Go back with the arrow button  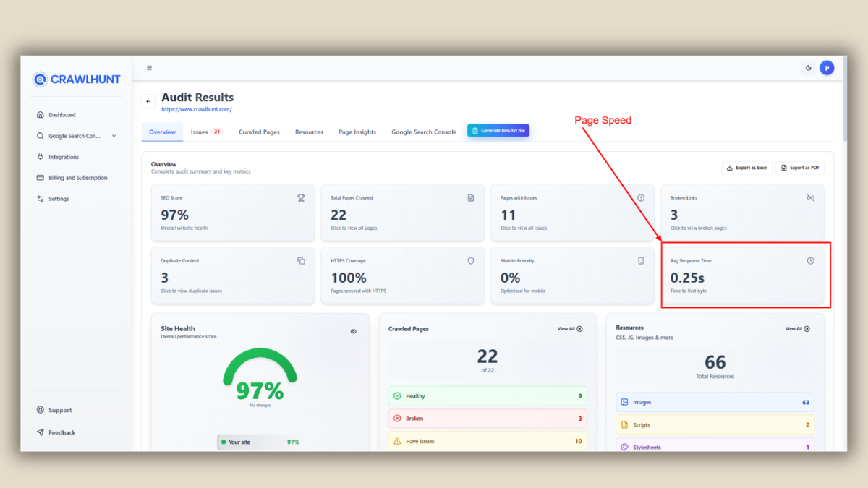[x=148, y=102]
